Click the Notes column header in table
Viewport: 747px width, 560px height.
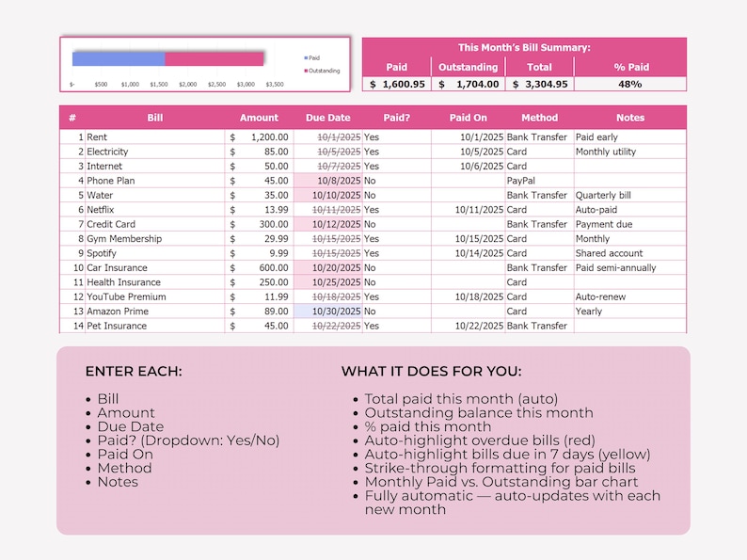(x=630, y=118)
